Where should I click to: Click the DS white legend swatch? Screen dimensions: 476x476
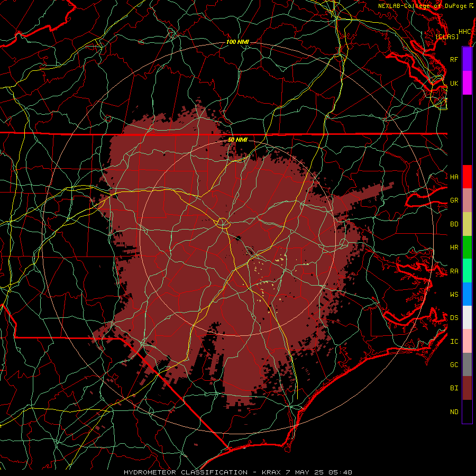pyautogui.click(x=467, y=317)
